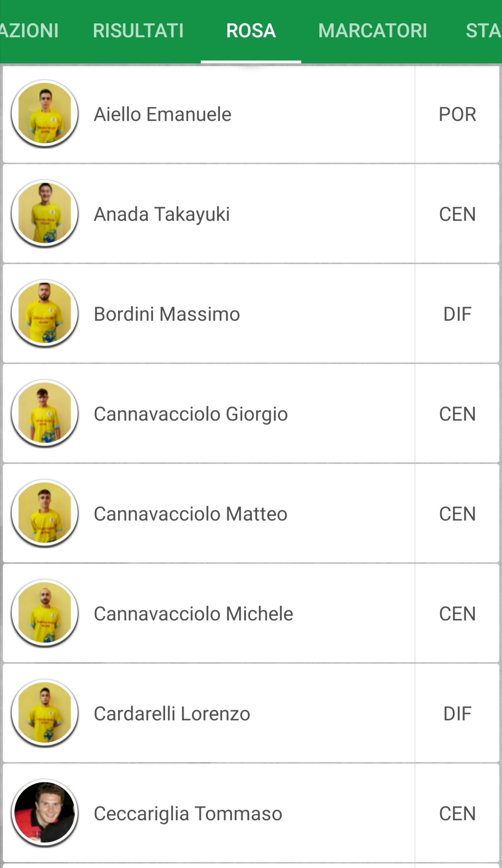Image resolution: width=502 pixels, height=868 pixels.
Task: Open Ceccariglia Tommaso's name link
Action: [188, 814]
